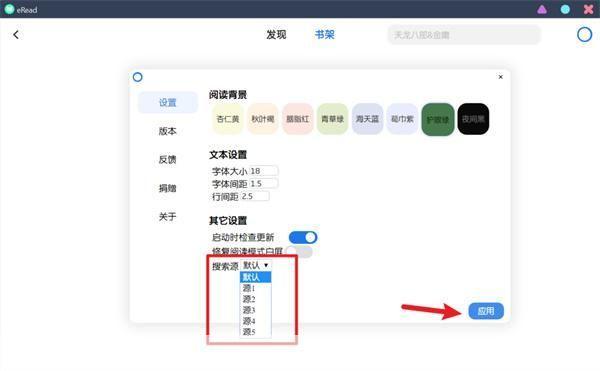This screenshot has width=600, height=371.
Task: Click the 字体间距 input field
Action: [x=264, y=184]
